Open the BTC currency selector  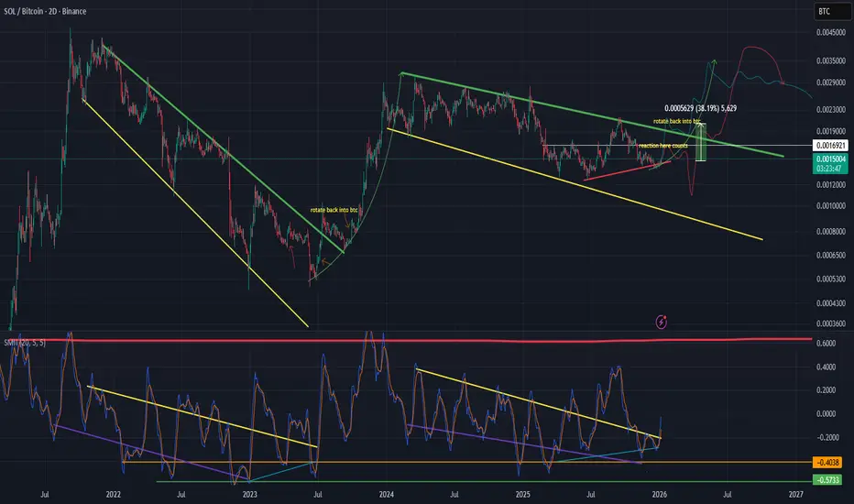coord(832,11)
